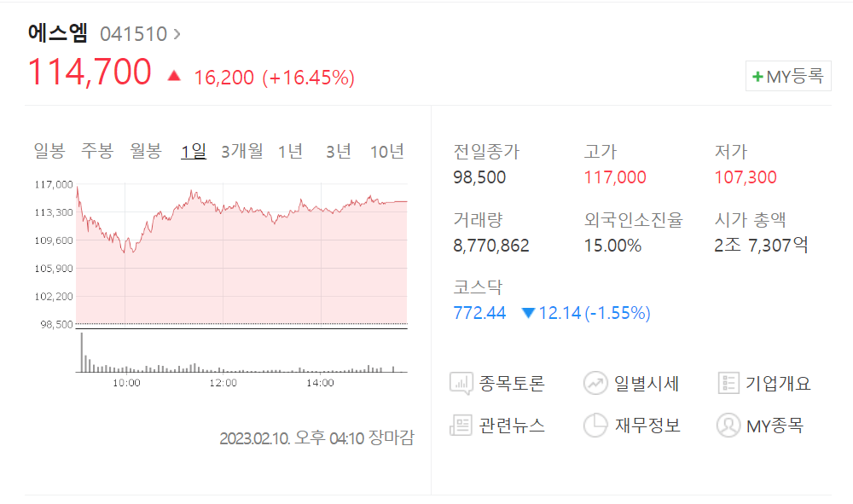The height and width of the screenshot is (504, 853).
Task: Switch chart to 일봉 daily candles
Action: (x=49, y=152)
